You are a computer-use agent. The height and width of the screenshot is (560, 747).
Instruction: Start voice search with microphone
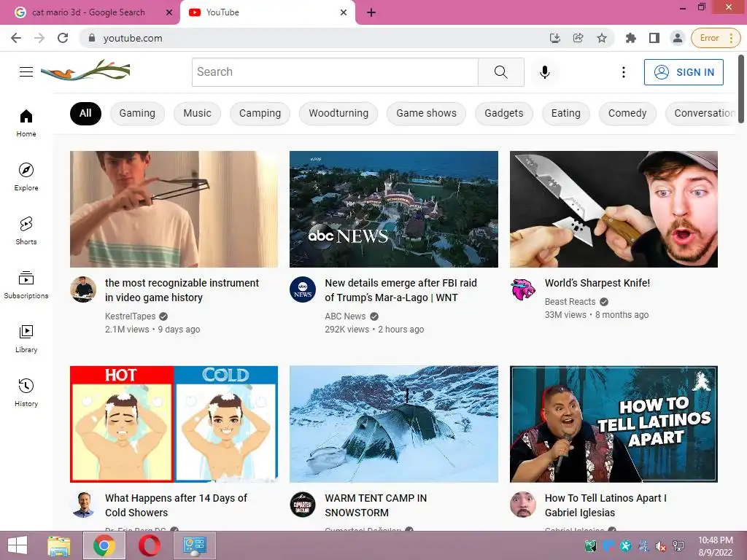(544, 72)
